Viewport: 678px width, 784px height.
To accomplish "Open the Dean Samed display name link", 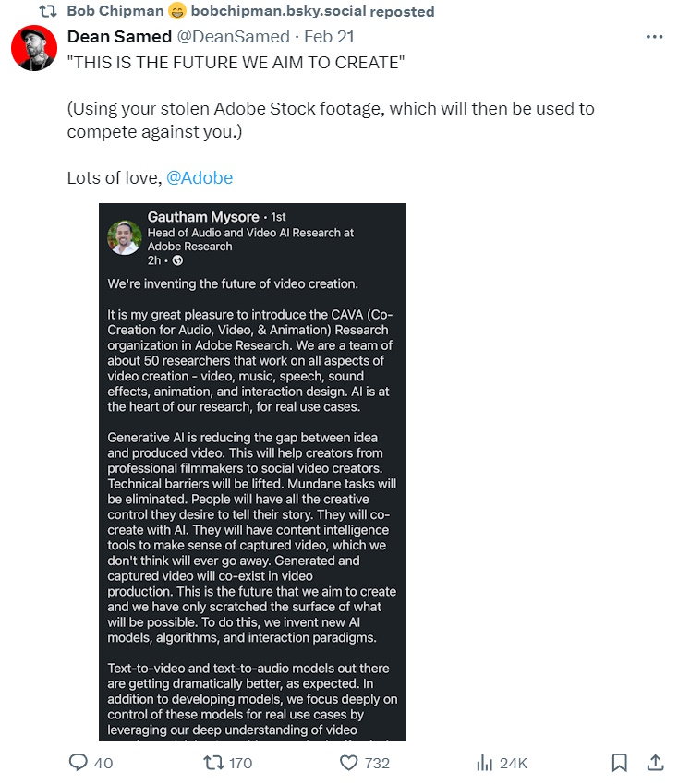I will (119, 37).
